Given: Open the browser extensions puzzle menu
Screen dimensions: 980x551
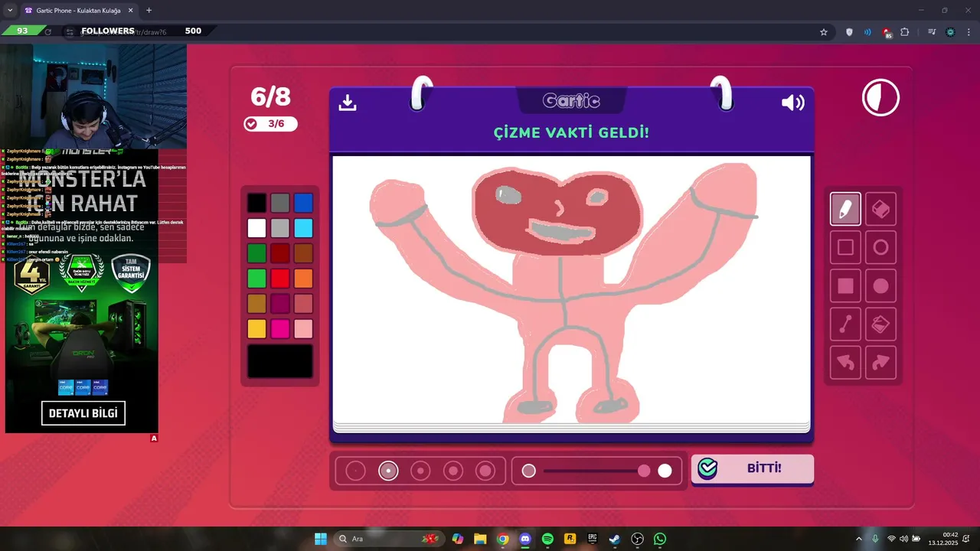Looking at the screenshot, I should click(905, 32).
